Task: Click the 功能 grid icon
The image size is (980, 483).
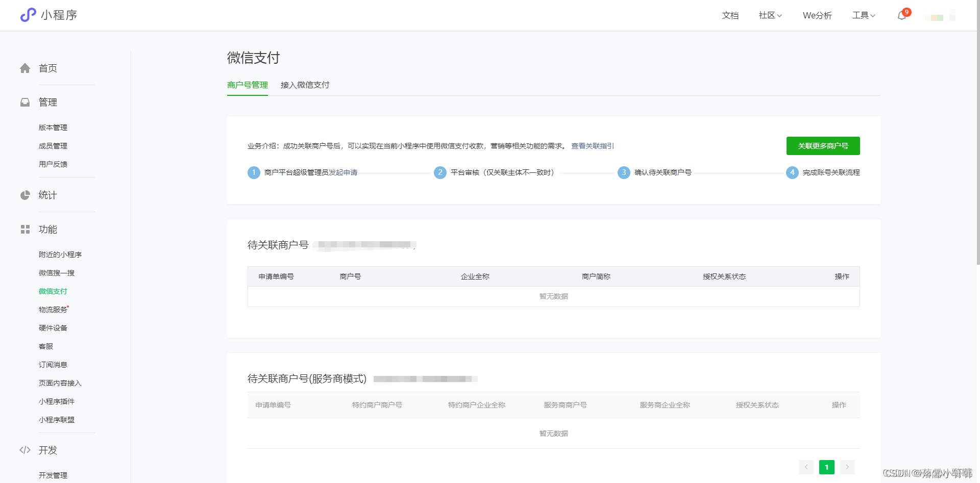Action: pos(25,229)
